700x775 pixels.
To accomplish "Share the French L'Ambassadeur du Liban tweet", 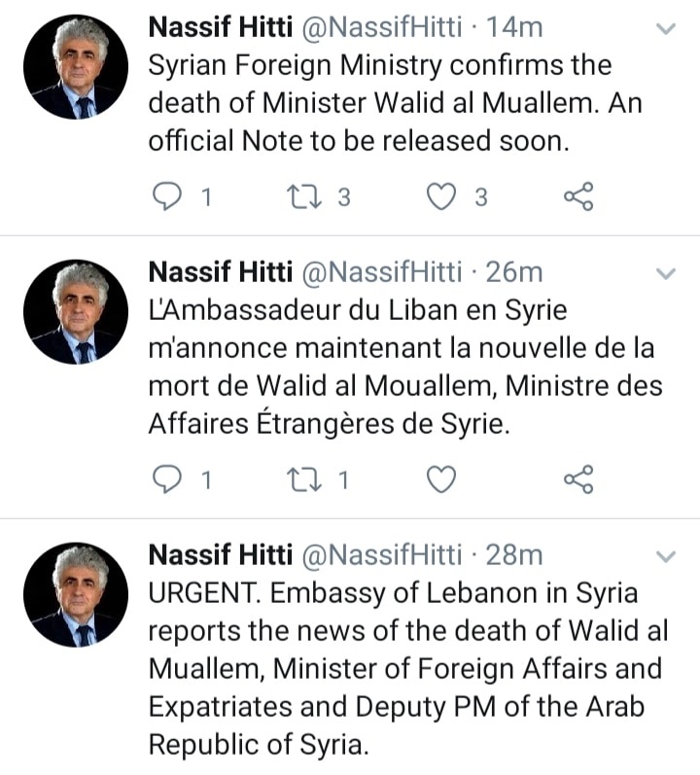I will (578, 478).
